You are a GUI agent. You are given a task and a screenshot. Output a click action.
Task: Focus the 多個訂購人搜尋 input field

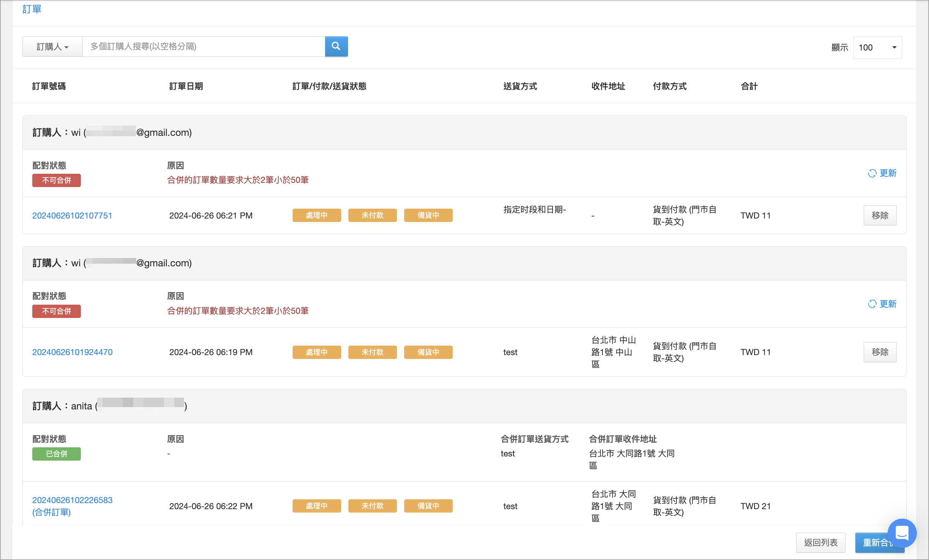tap(204, 47)
